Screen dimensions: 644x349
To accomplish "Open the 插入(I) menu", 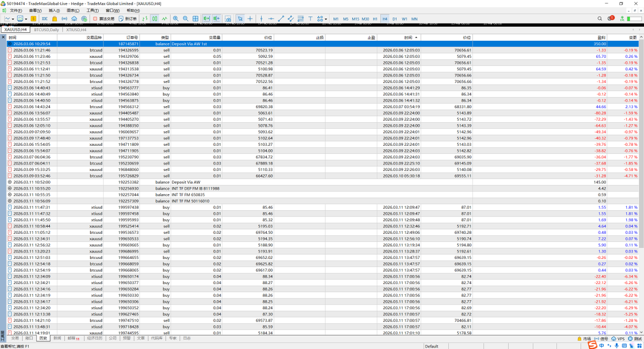I will click(x=54, y=10).
